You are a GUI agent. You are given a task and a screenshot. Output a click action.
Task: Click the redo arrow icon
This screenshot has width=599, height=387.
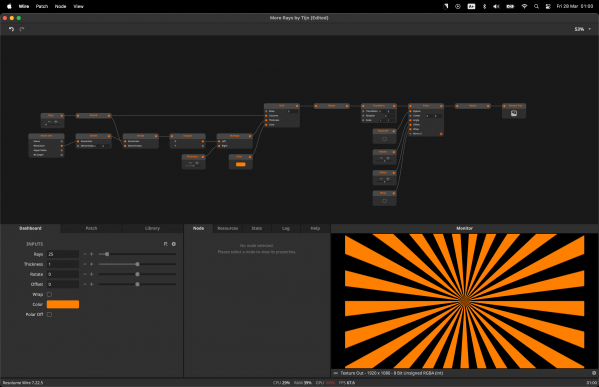pyautogui.click(x=22, y=29)
